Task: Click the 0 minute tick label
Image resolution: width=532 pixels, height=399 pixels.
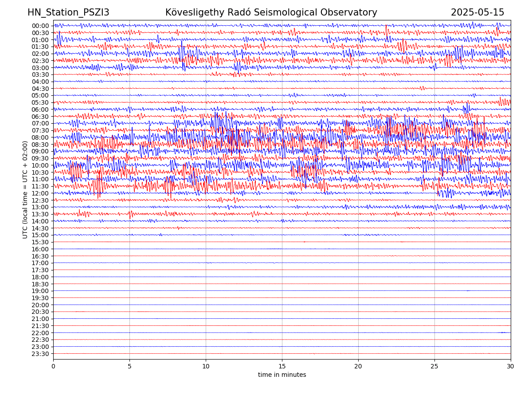Action: 53,366
